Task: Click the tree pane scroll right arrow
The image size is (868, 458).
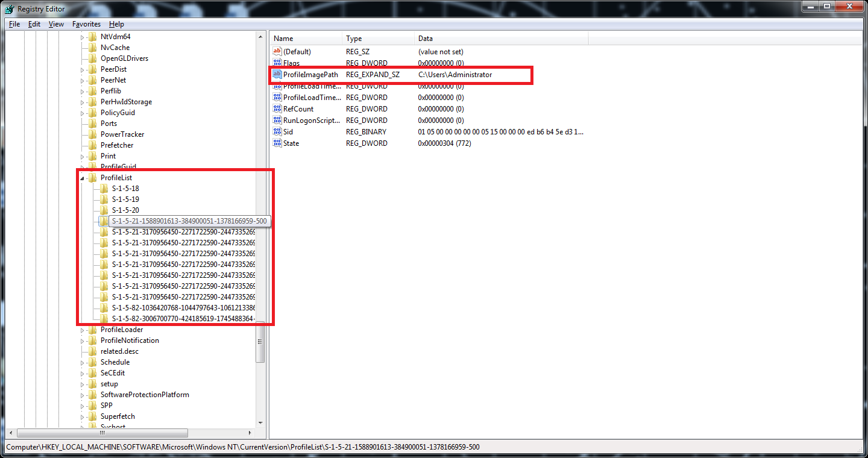Action: pos(251,433)
